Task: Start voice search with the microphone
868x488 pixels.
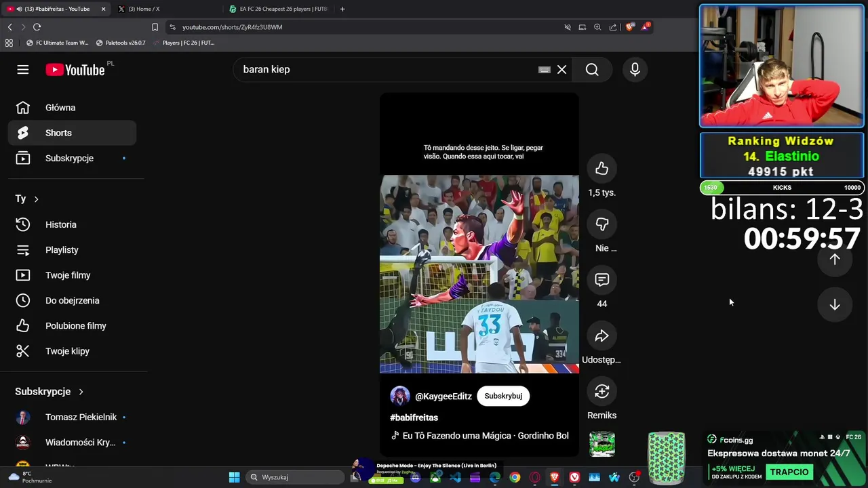Action: [635, 69]
